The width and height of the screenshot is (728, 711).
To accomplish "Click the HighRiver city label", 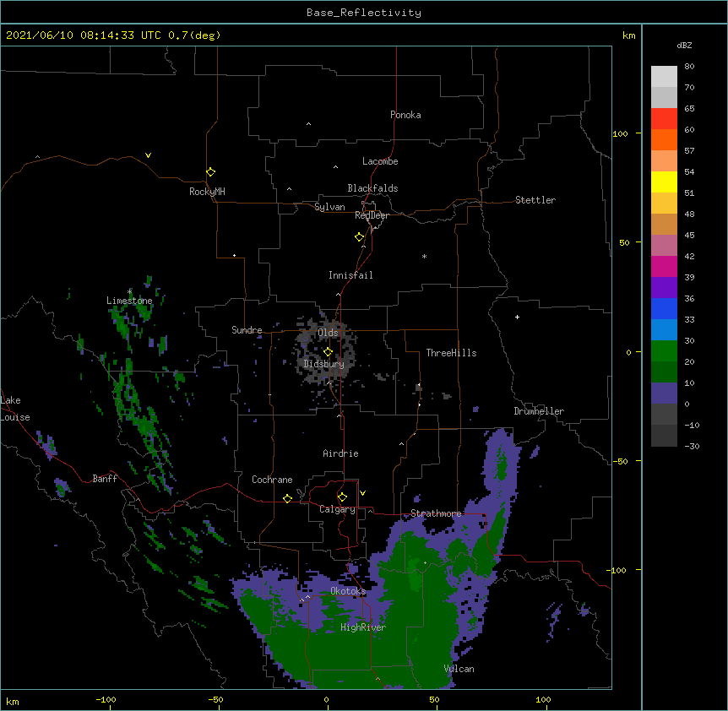I will (x=363, y=627).
